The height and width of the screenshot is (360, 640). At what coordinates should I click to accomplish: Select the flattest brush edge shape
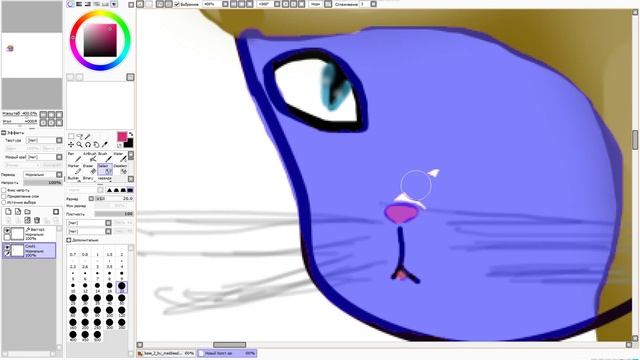point(130,190)
